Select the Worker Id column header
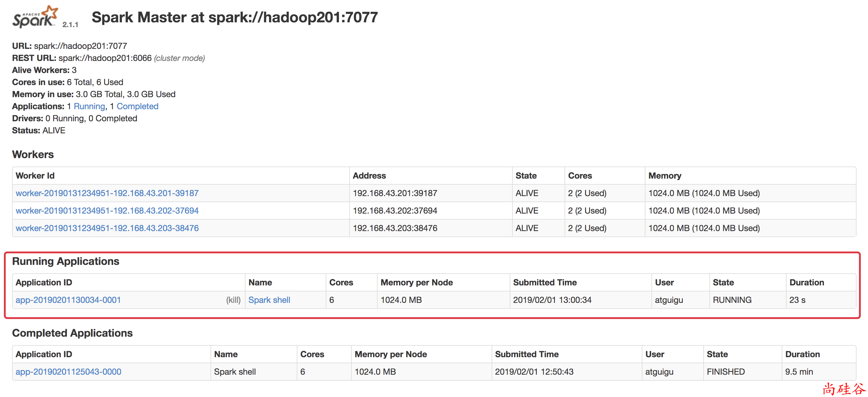The width and height of the screenshot is (868, 397). coord(35,175)
